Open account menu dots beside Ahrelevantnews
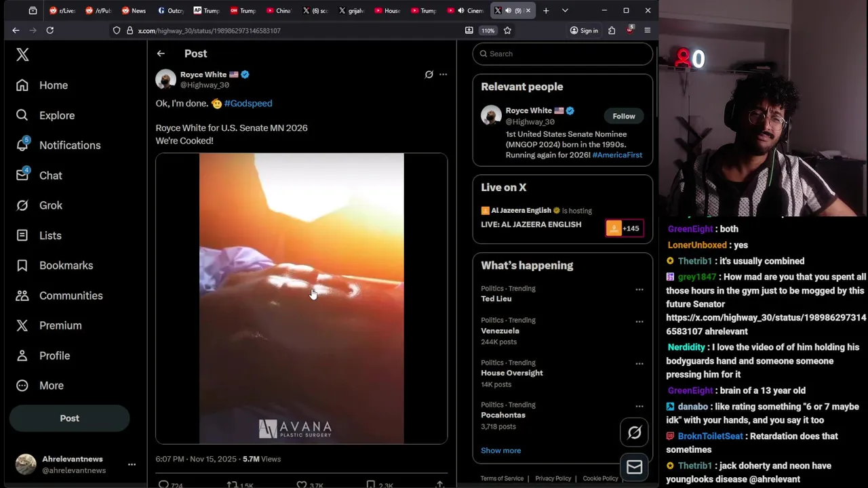The image size is (868, 488). point(132,464)
